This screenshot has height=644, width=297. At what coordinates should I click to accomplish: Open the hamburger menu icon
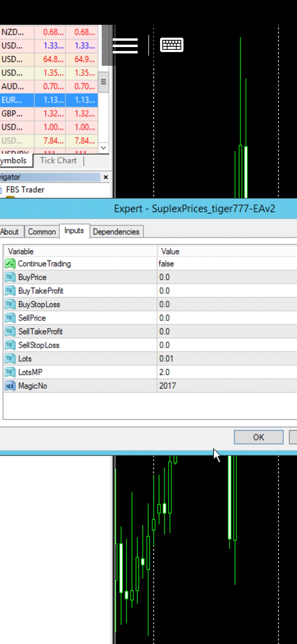[x=125, y=45]
